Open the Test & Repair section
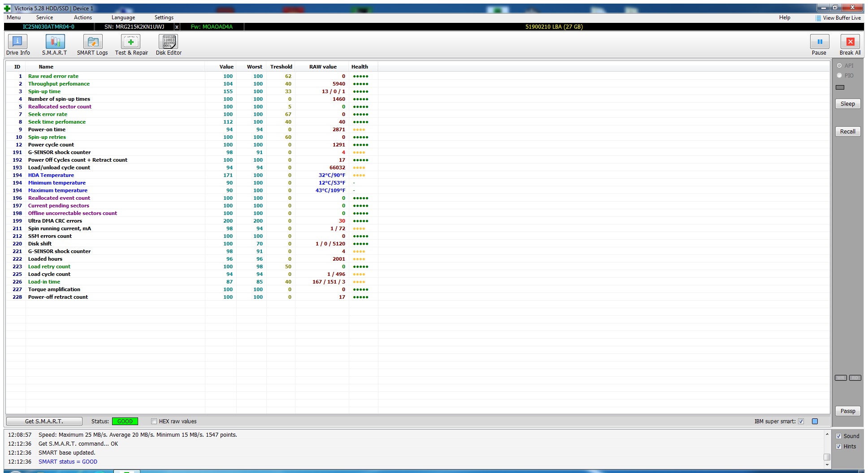Screen dimensions: 868x473 pyautogui.click(x=131, y=45)
